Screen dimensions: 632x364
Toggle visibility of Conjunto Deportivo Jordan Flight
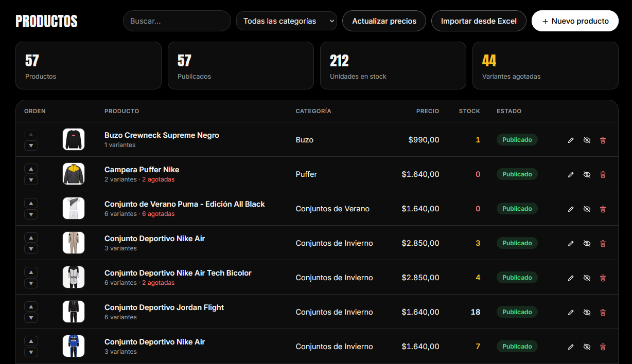(x=587, y=312)
